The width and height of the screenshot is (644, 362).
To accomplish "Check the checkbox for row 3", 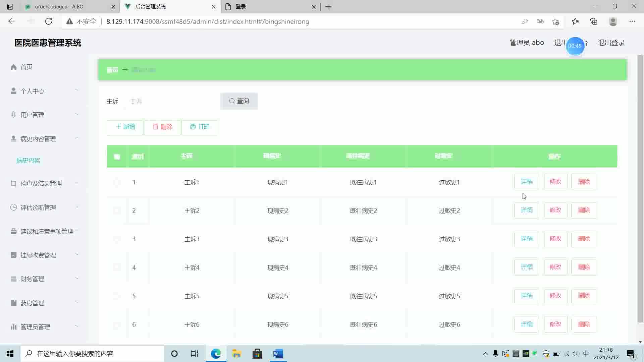I will [x=116, y=239].
